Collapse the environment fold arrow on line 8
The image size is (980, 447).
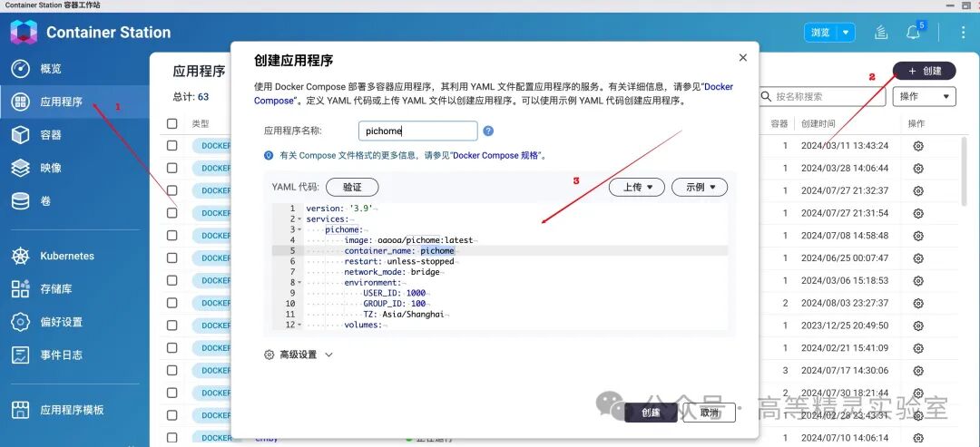click(x=299, y=283)
